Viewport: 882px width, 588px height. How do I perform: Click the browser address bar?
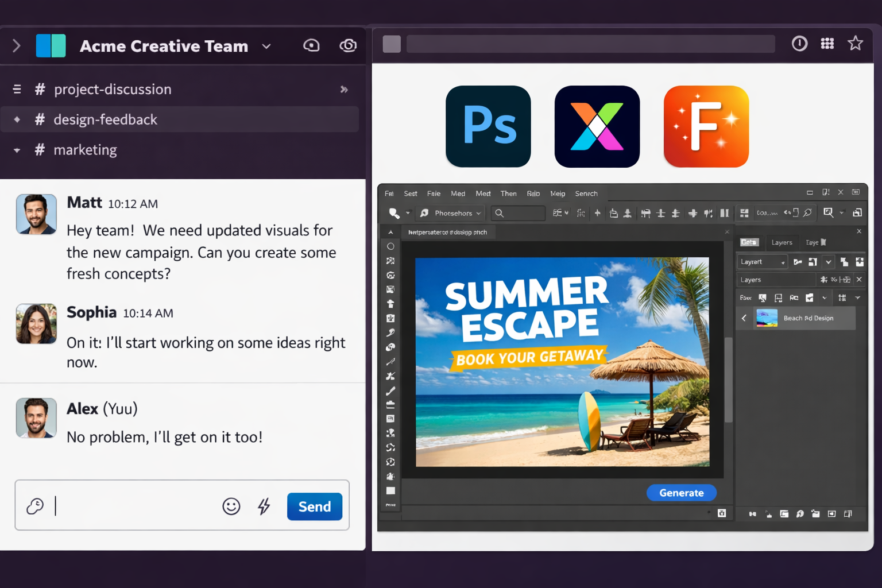click(590, 44)
